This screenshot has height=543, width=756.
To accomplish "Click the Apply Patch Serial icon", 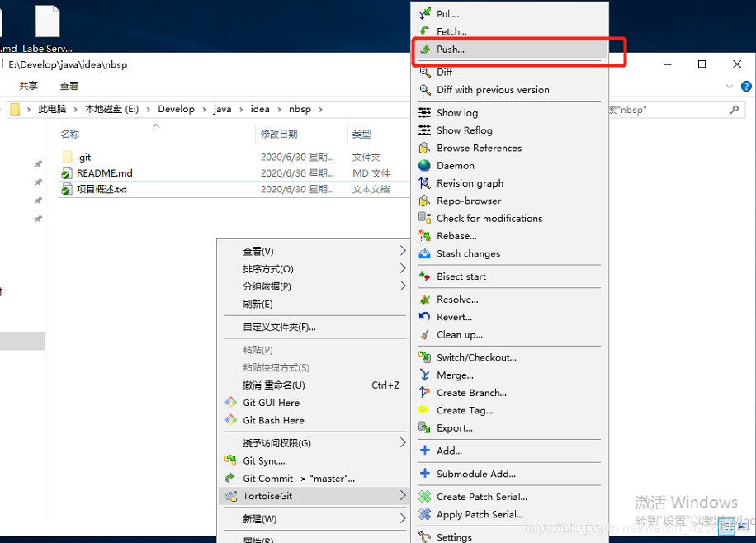I will (425, 514).
